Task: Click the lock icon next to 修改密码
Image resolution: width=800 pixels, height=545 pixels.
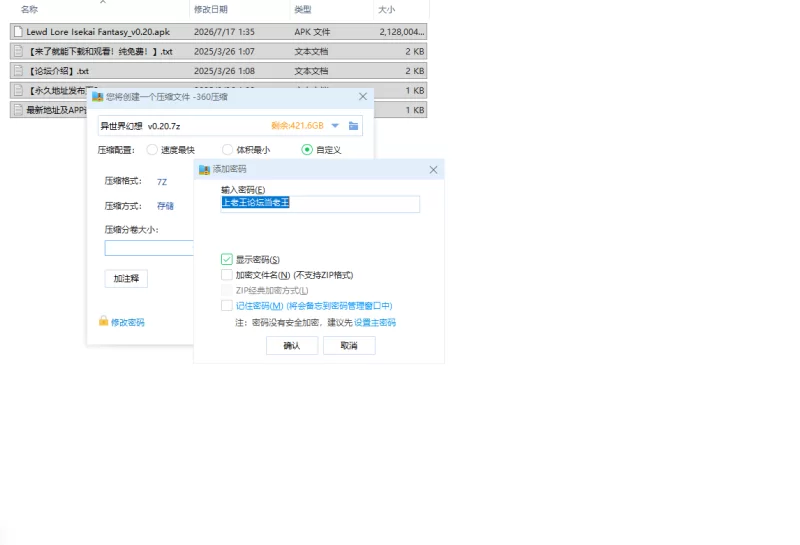Action: click(x=104, y=321)
